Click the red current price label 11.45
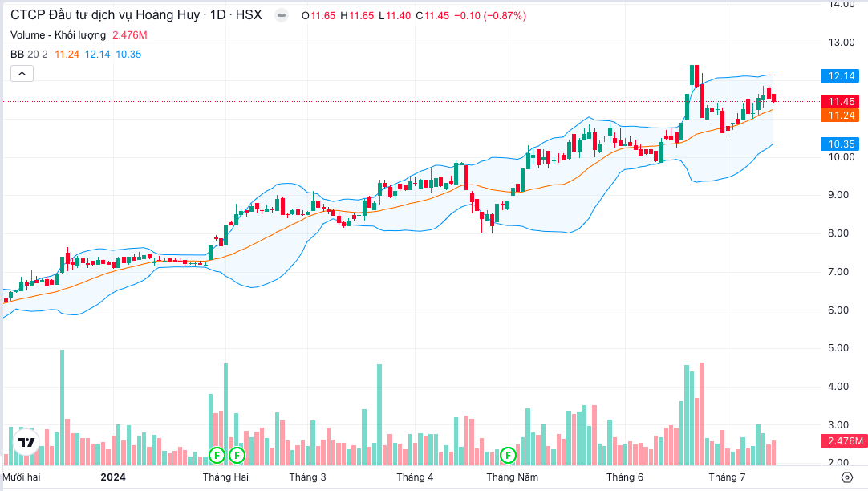 click(x=841, y=101)
